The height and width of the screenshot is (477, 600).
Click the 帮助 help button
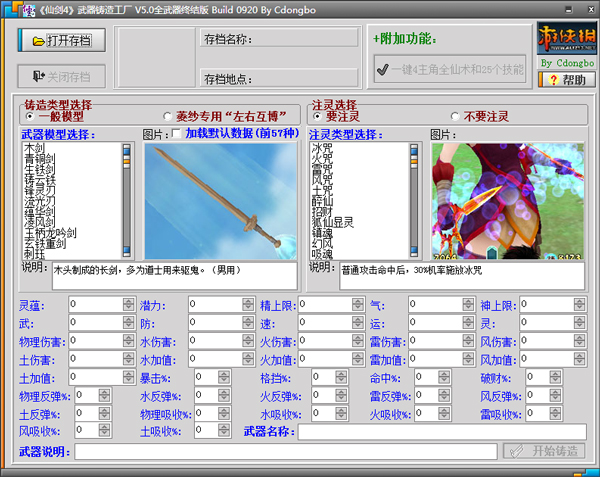pyautogui.click(x=565, y=80)
